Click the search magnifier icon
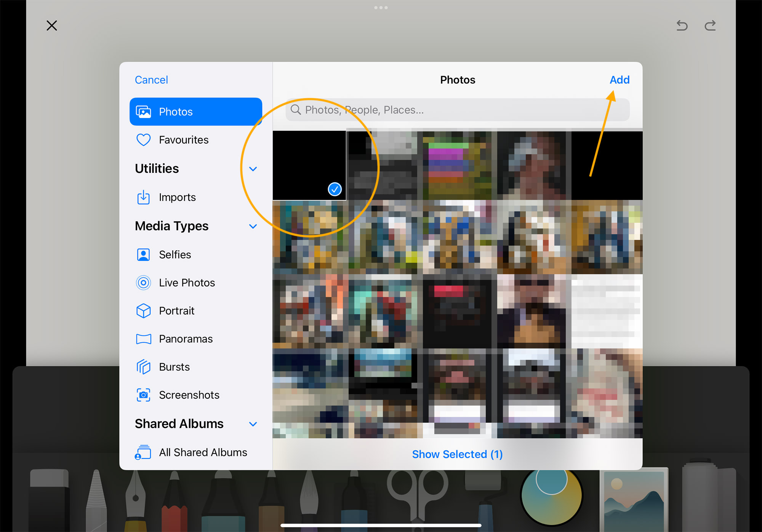Viewport: 762px width, 532px height. click(296, 110)
